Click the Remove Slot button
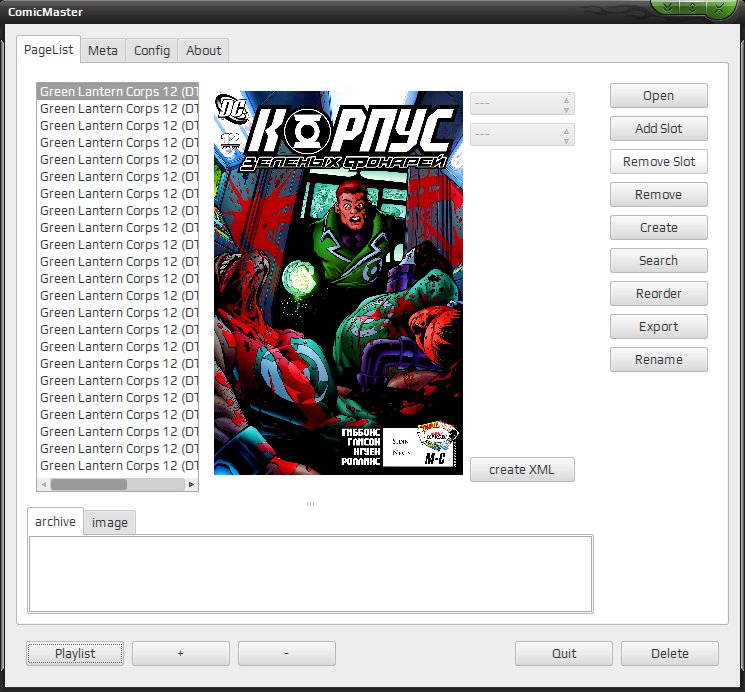Screen dimensions: 745x692 point(659,162)
